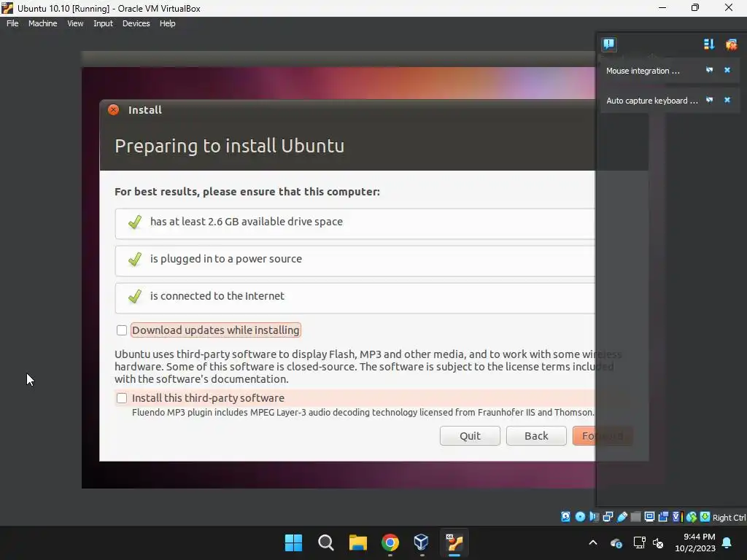This screenshot has width=747, height=560.
Task: Click the orange Forward button
Action: pyautogui.click(x=603, y=436)
